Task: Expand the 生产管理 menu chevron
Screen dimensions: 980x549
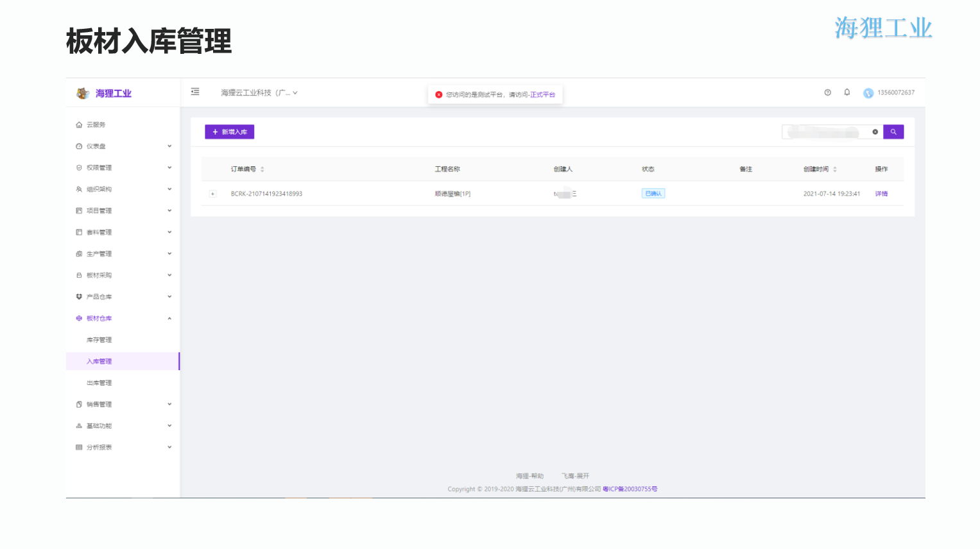Action: tap(169, 254)
